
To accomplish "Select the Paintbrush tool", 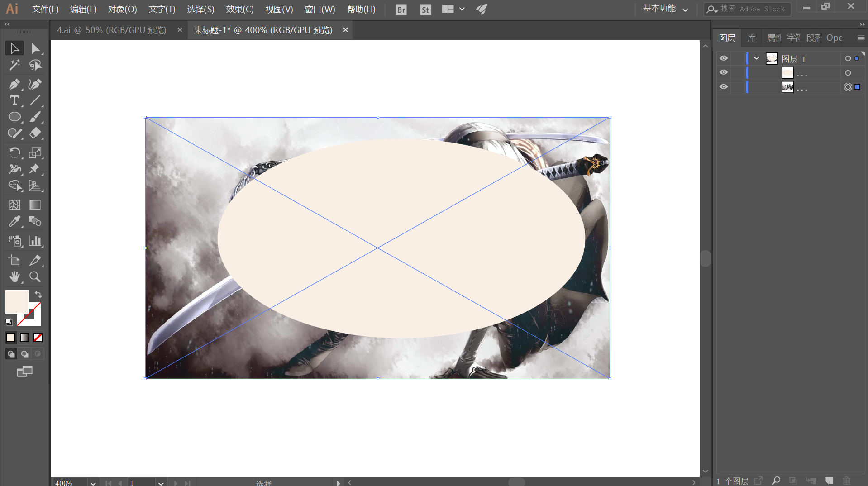I will tap(35, 117).
